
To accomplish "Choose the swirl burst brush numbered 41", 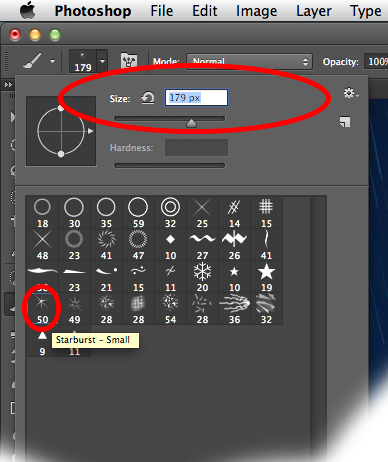I will pyautogui.click(x=106, y=245).
